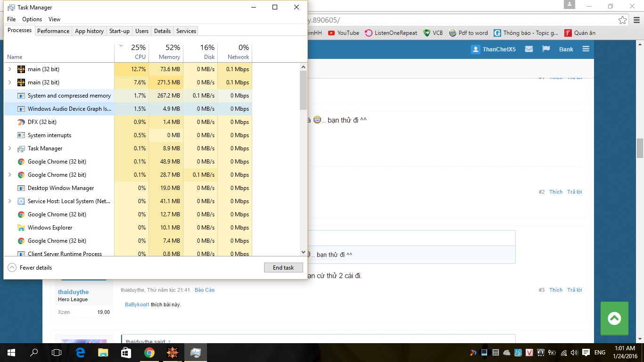Switch to the Performance tab
Viewport: 644px width, 362px height.
53,31
